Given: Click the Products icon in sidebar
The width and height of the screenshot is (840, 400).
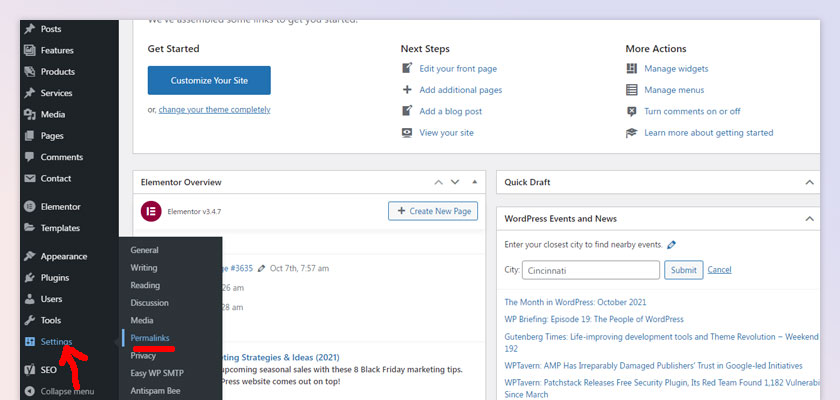Looking at the screenshot, I should click(x=30, y=72).
